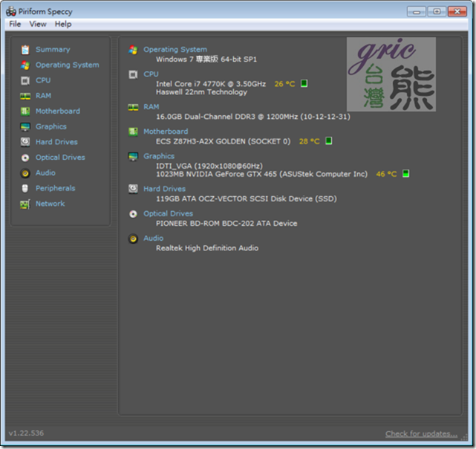Click the Realtek High Definition Audio text

coord(207,248)
